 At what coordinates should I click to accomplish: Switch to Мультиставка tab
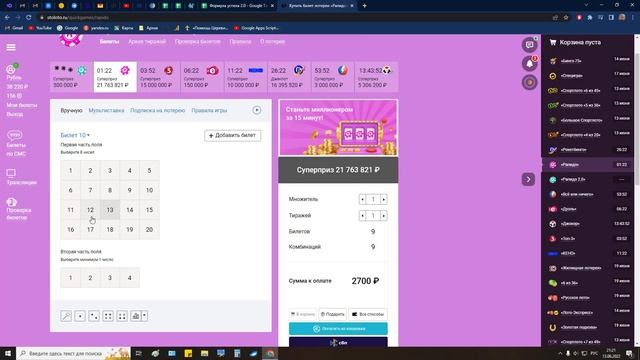click(x=106, y=111)
